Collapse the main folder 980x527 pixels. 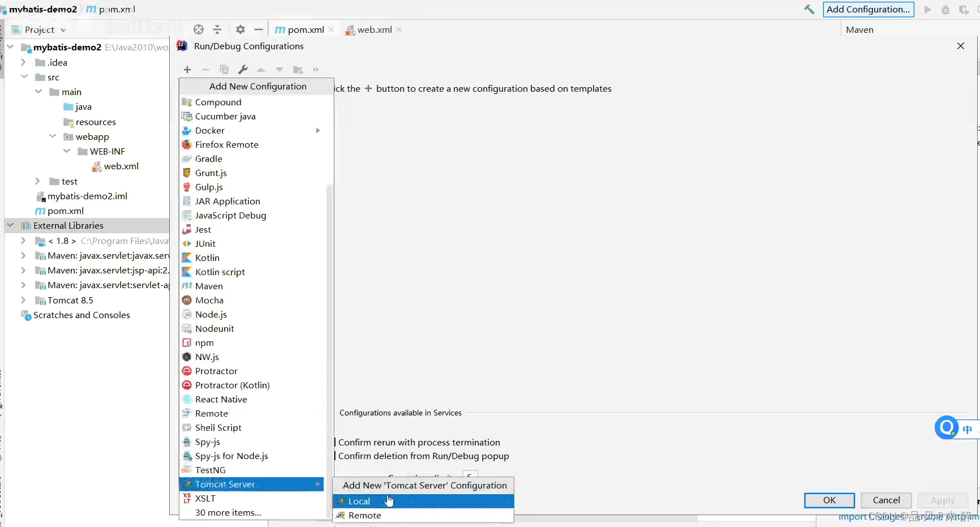click(x=38, y=92)
